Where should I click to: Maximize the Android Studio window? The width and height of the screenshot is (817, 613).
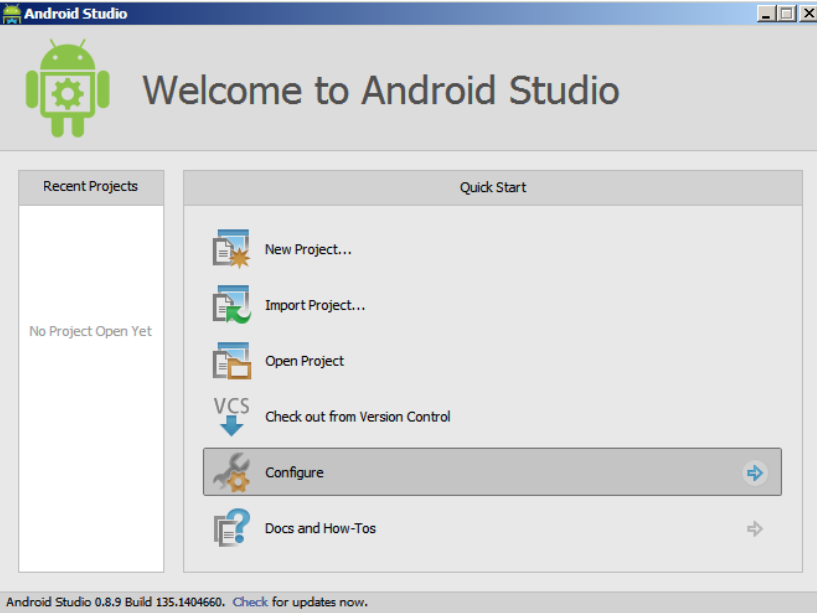click(786, 14)
